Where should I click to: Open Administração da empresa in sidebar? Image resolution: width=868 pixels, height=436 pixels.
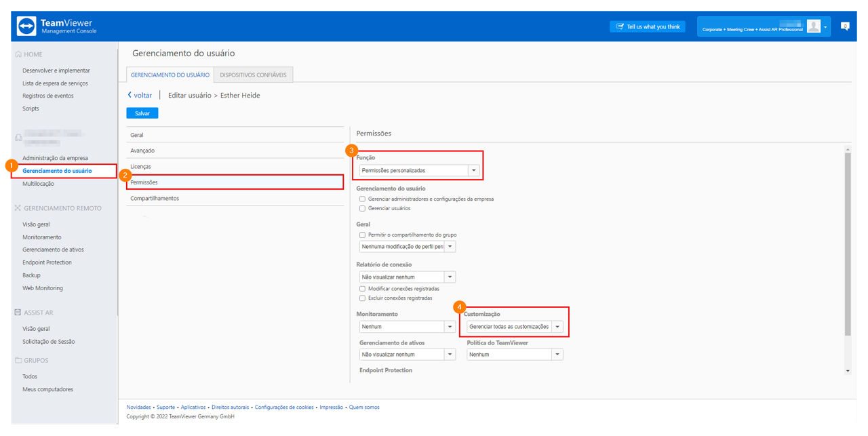pyautogui.click(x=55, y=158)
